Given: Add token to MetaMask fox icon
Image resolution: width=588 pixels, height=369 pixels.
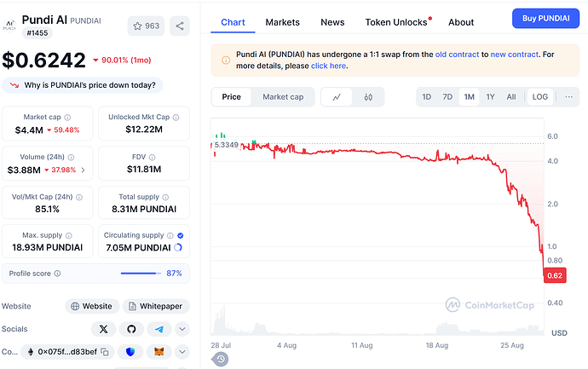Looking at the screenshot, I should pos(159,352).
